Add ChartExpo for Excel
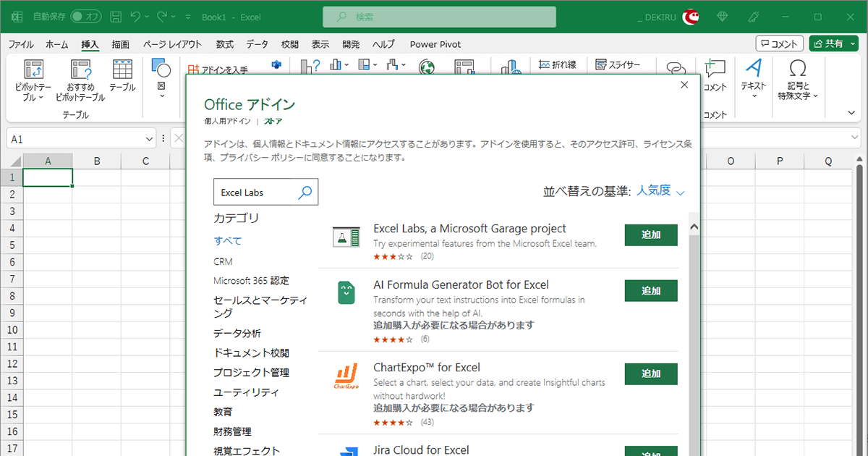This screenshot has width=868, height=456. pyautogui.click(x=651, y=374)
